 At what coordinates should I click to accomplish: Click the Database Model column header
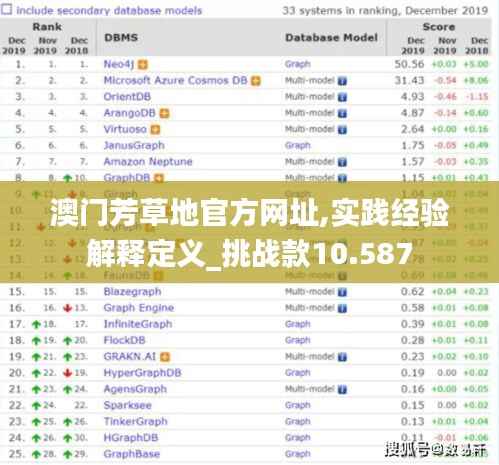(x=331, y=37)
